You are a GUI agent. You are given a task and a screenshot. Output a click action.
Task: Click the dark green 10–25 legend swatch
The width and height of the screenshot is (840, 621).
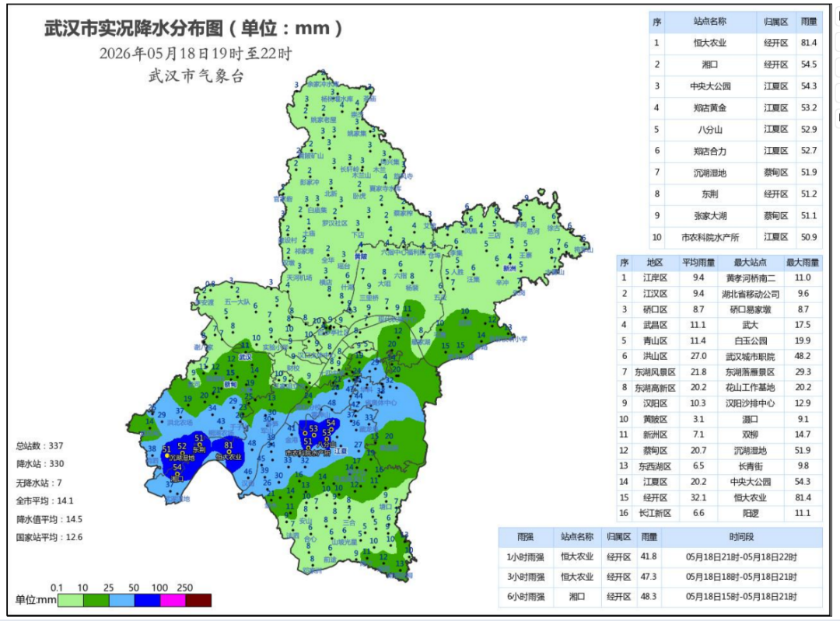(96, 600)
